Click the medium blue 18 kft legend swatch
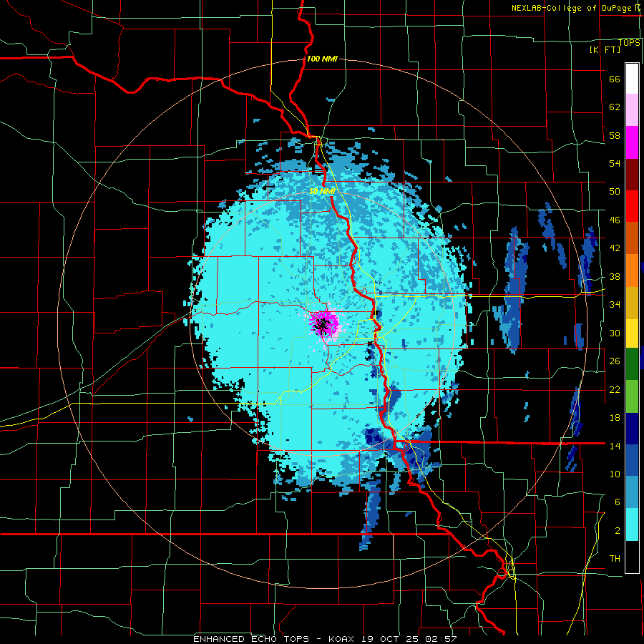 tap(632, 460)
